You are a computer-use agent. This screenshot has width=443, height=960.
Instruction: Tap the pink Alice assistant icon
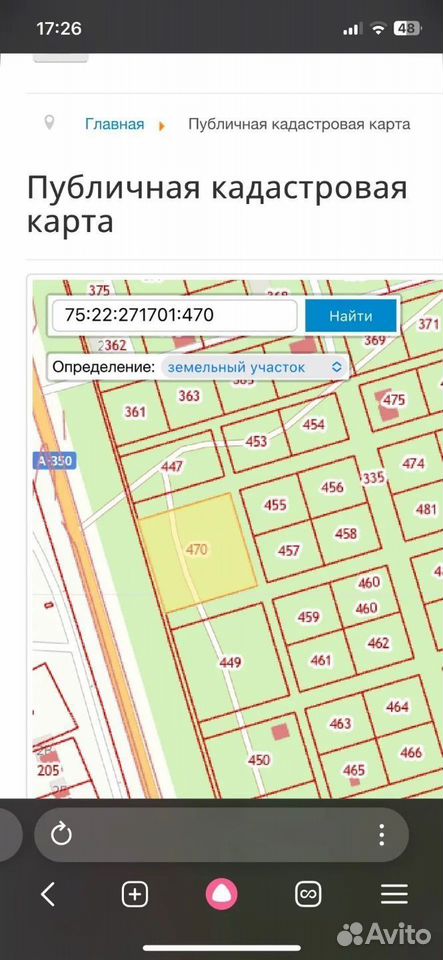222,894
